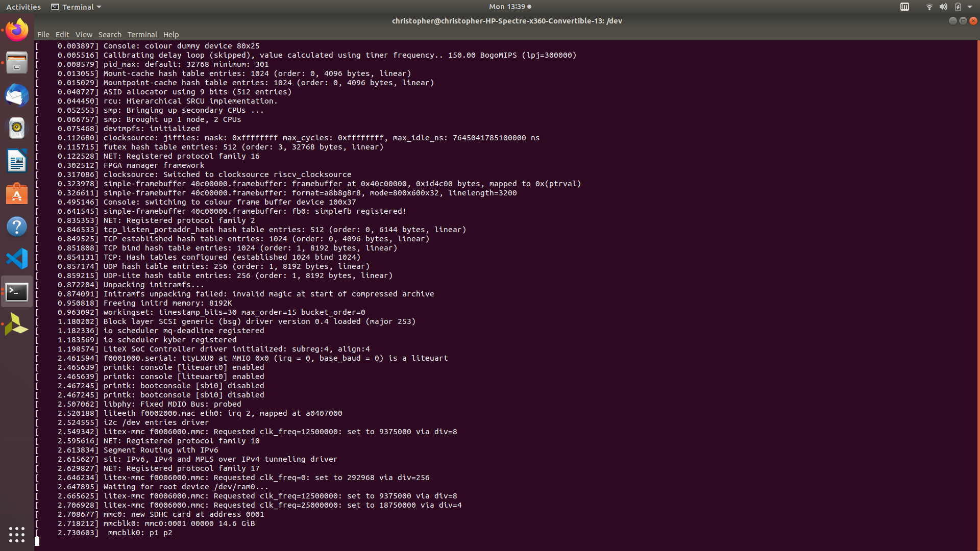980x551 pixels.
Task: Open the Files file cabinet icon in dock
Action: click(x=17, y=62)
